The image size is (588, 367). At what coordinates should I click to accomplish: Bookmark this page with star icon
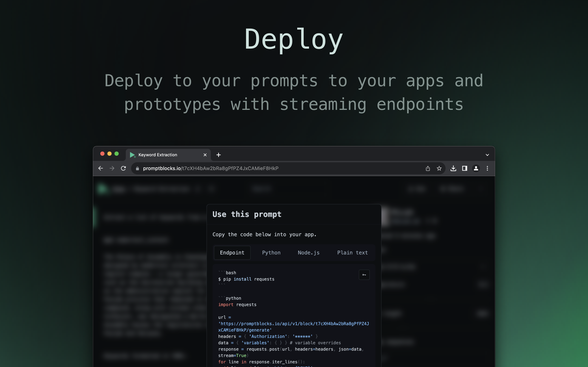(x=439, y=168)
